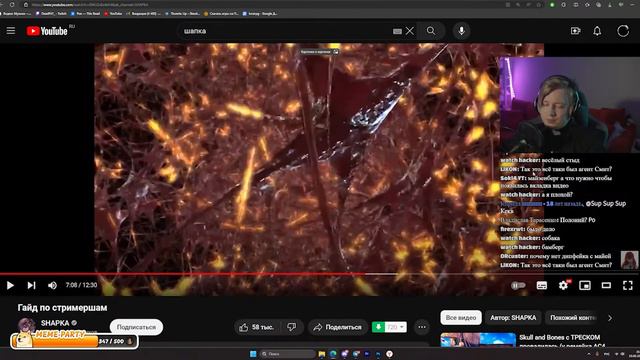This screenshot has width=640, height=360.
Task: Open the YouTube hamburger guide menu
Action: [11, 31]
